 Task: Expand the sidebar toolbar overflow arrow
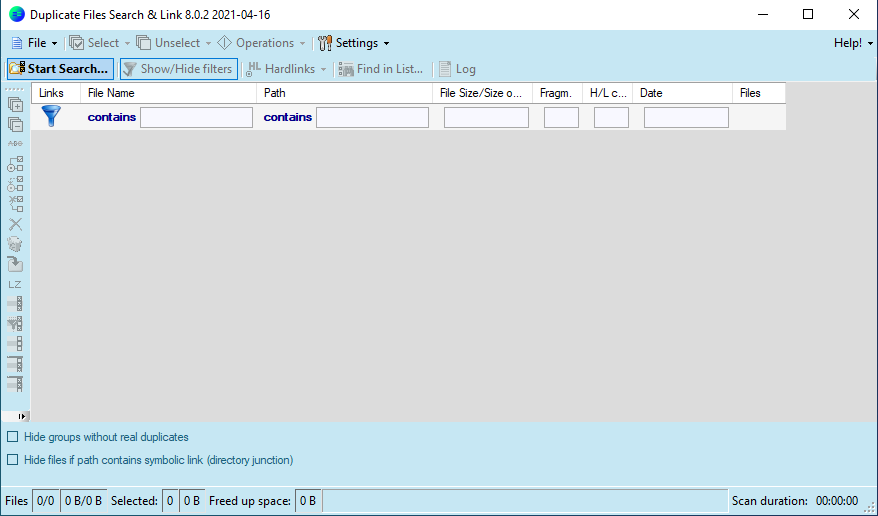pyautogui.click(x=22, y=415)
